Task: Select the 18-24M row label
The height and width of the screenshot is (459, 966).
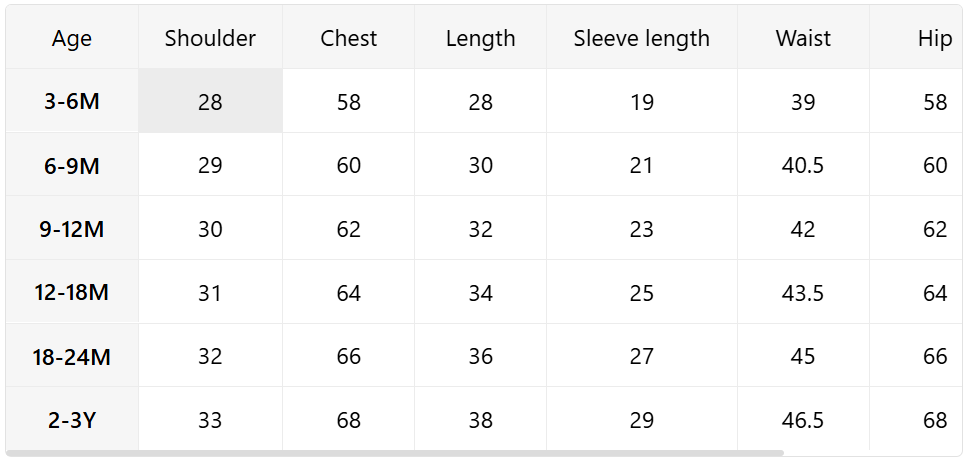Action: tap(72, 355)
